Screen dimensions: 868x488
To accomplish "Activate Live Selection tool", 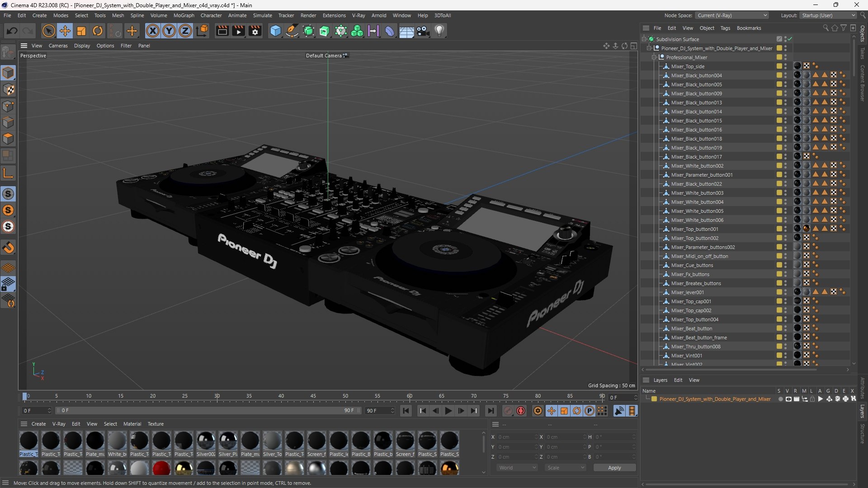I will click(x=48, y=31).
